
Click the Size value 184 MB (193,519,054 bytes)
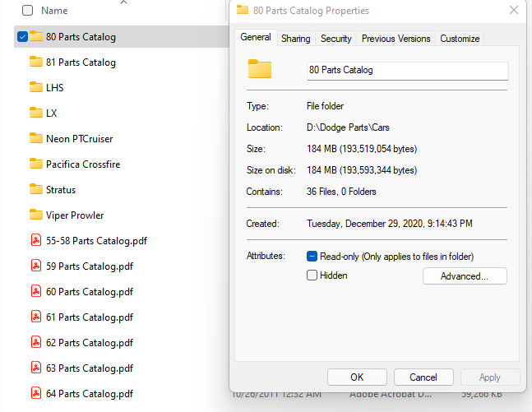(x=362, y=149)
